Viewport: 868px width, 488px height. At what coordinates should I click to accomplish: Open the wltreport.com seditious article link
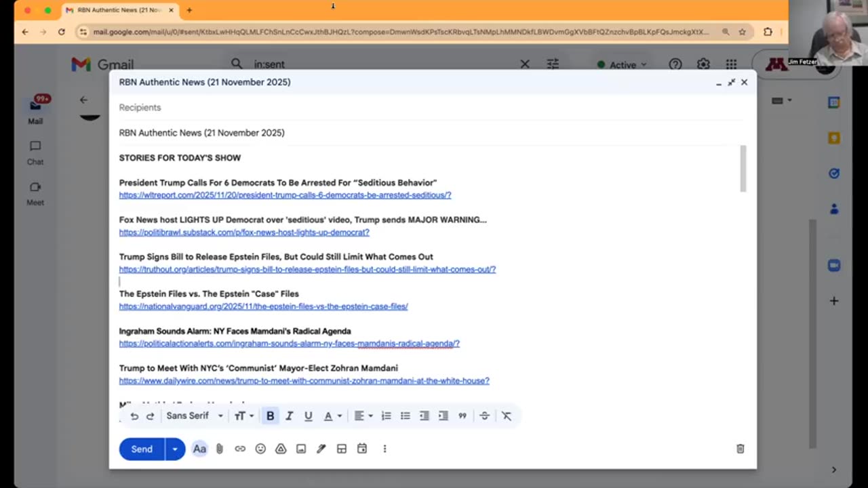(285, 195)
